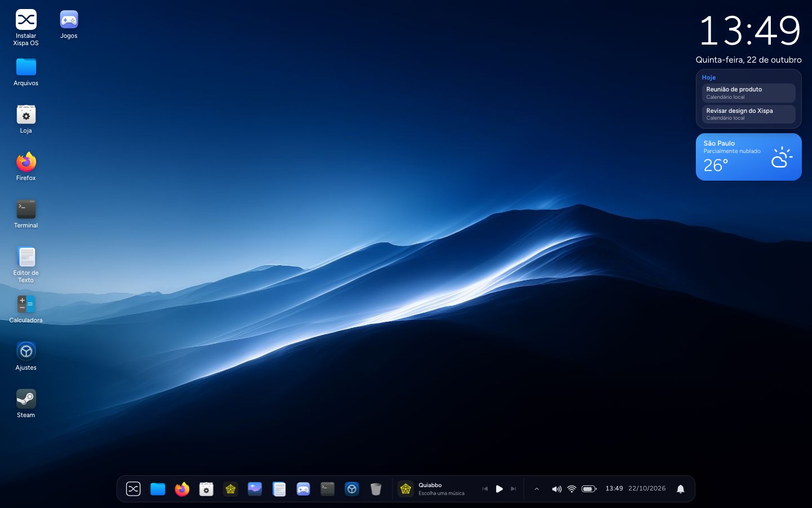Screen dimensions: 812x508
Task: Open Firefox from the dock
Action: [x=182, y=489]
